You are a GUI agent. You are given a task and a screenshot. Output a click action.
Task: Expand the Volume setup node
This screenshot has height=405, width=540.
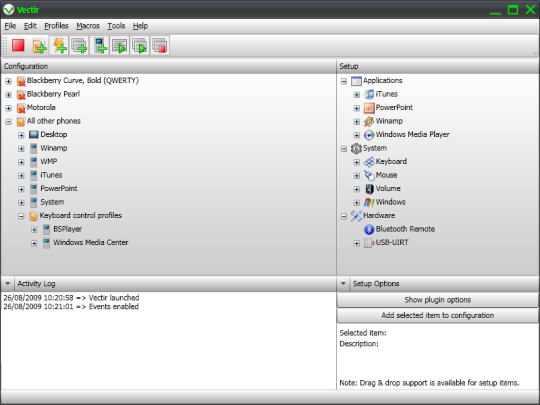coord(356,189)
